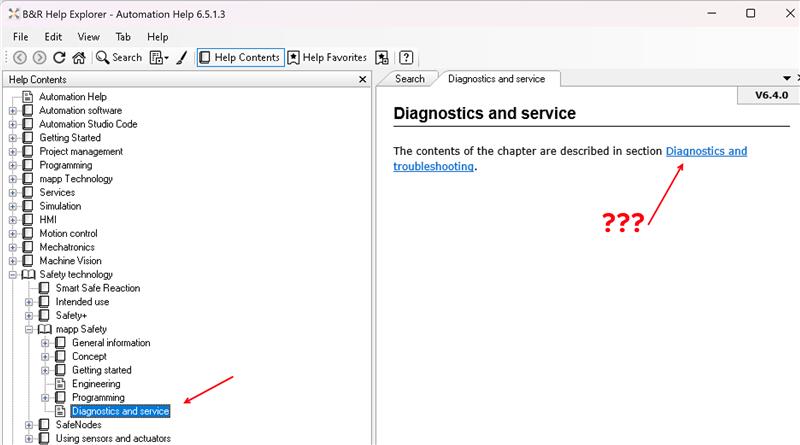Image resolution: width=800 pixels, height=445 pixels.
Task: Open the tab list dropdown arrow
Action: click(787, 79)
